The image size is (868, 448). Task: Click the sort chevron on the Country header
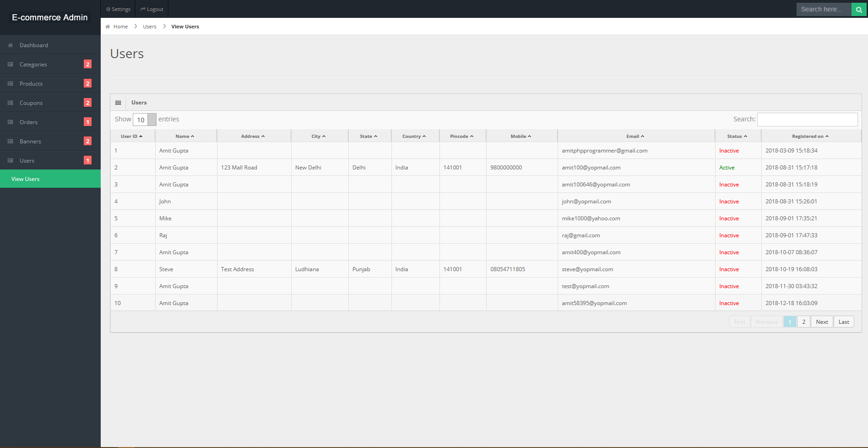pos(424,136)
